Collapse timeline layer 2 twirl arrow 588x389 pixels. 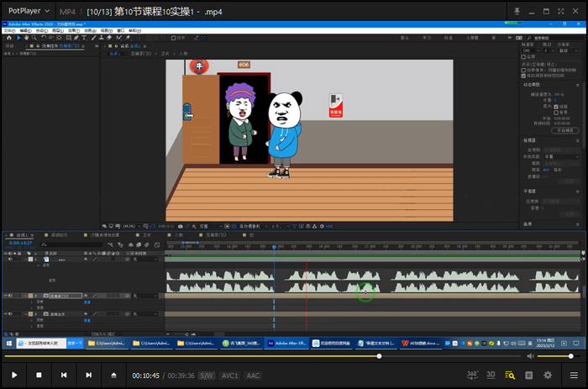point(26,296)
